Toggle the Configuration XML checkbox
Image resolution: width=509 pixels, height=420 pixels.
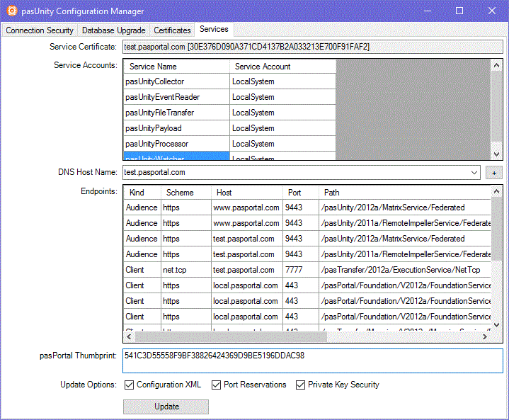[130, 385]
